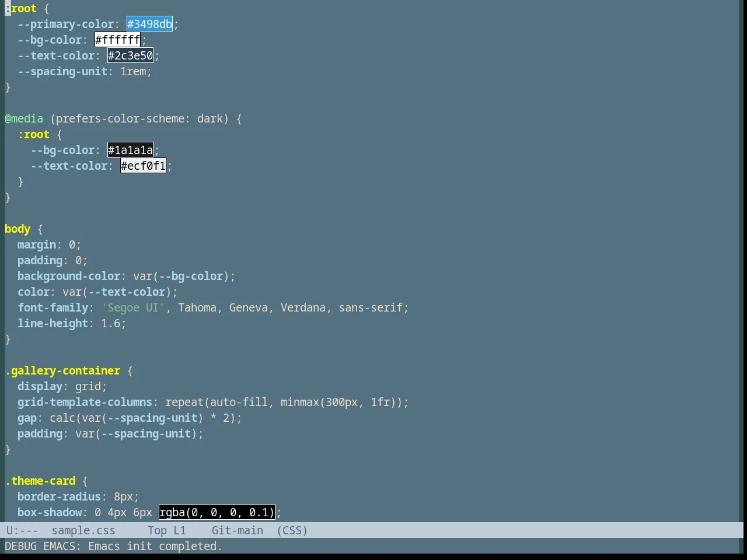Click the 1.6 line-height value

[110, 323]
